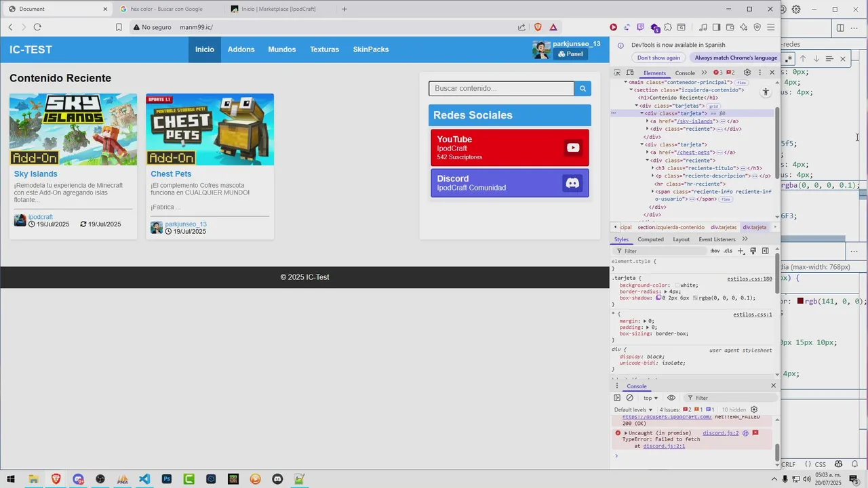
Task: Open the extensions puzzle icon in the browser toolbar
Action: point(668,27)
